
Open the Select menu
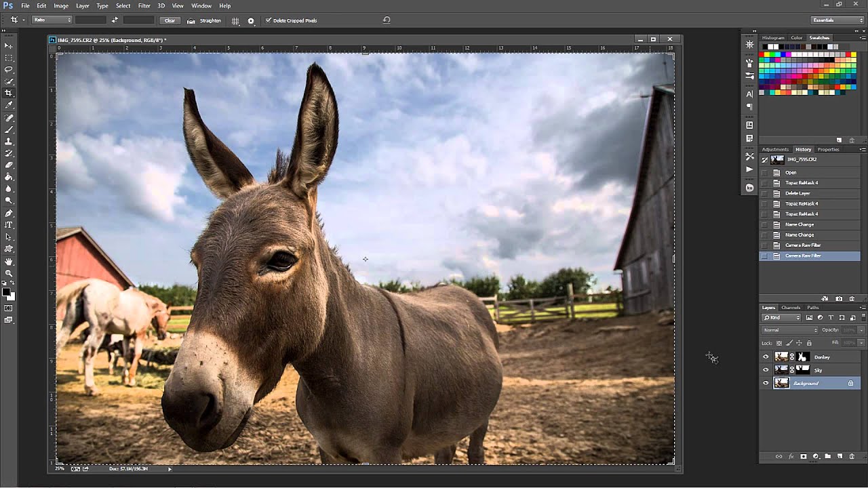click(123, 5)
